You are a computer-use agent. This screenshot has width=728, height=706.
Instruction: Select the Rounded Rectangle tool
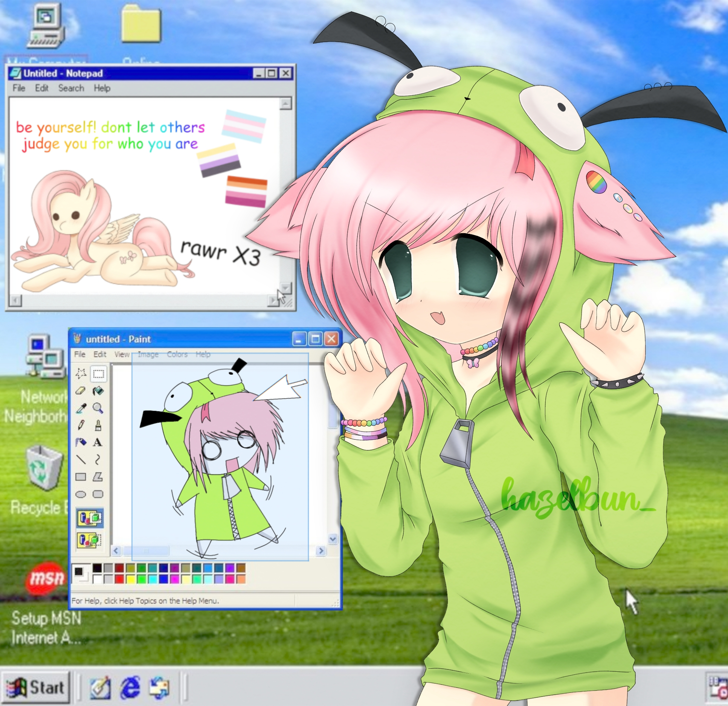pyautogui.click(x=98, y=494)
